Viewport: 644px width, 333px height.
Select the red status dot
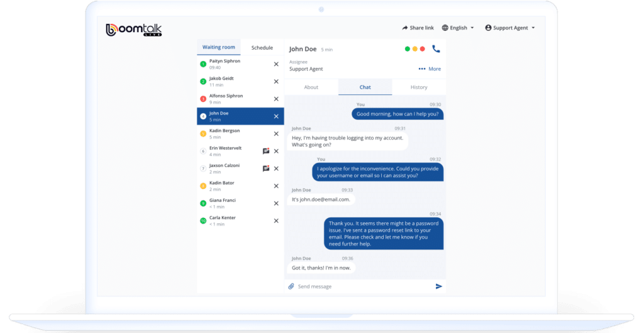coord(423,48)
